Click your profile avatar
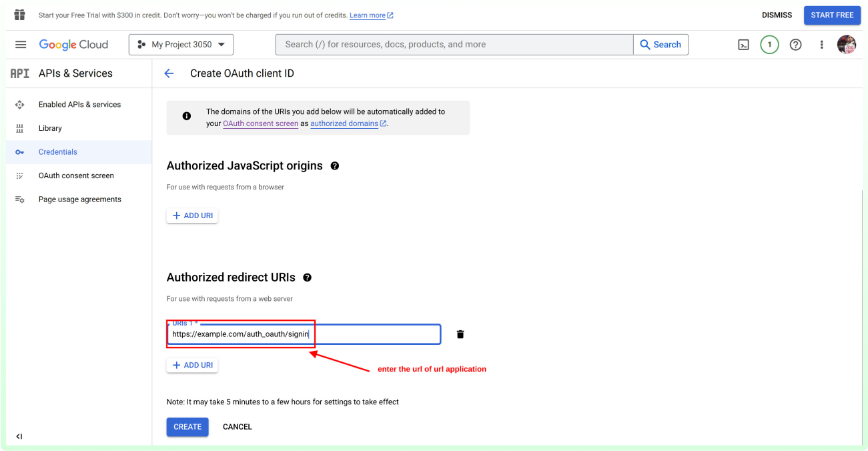 846,44
